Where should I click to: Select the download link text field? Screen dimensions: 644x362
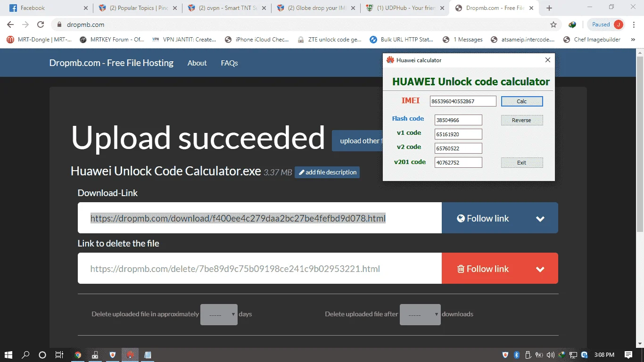tap(260, 218)
